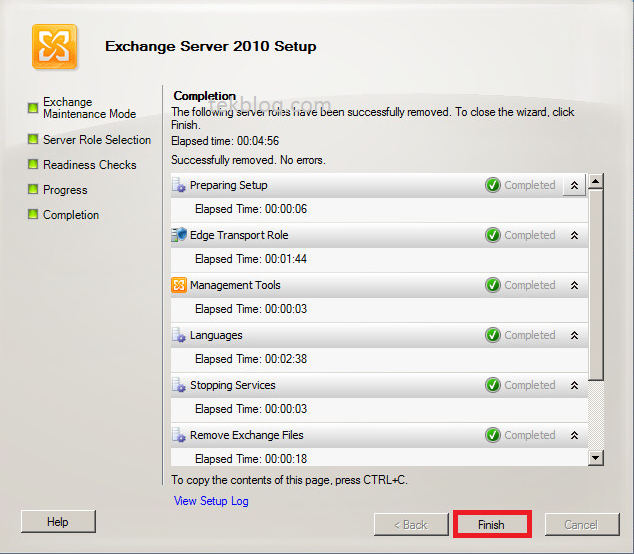
Task: Click green checkmark for Edge Transport Role
Action: (x=492, y=235)
